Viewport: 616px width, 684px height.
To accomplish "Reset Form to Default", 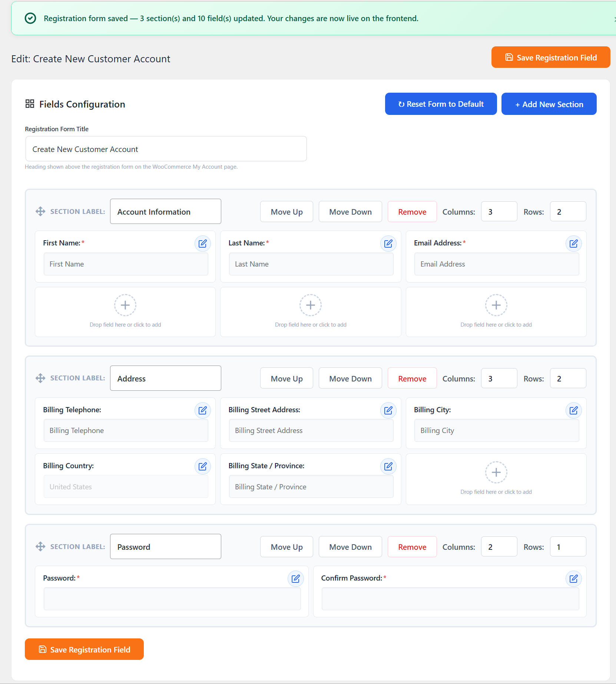I will [x=441, y=104].
